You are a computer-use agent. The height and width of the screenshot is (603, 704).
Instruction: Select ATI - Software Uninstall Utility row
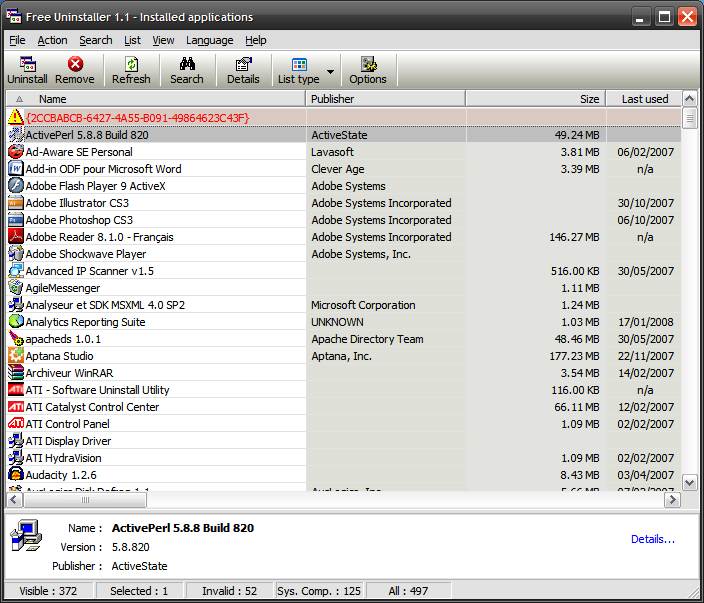344,390
